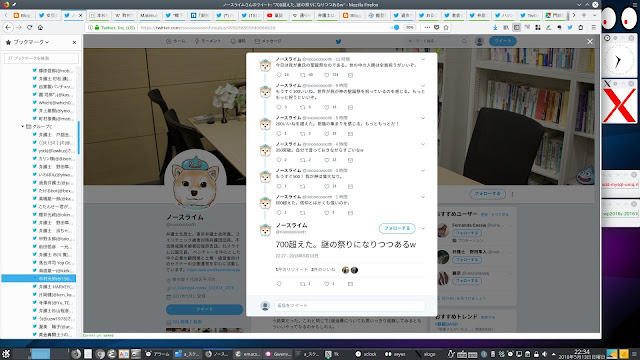Screen dimensions: 640x360
Task: Open the chevron menu on the 200いいね tweet
Action: pyautogui.click(x=423, y=118)
